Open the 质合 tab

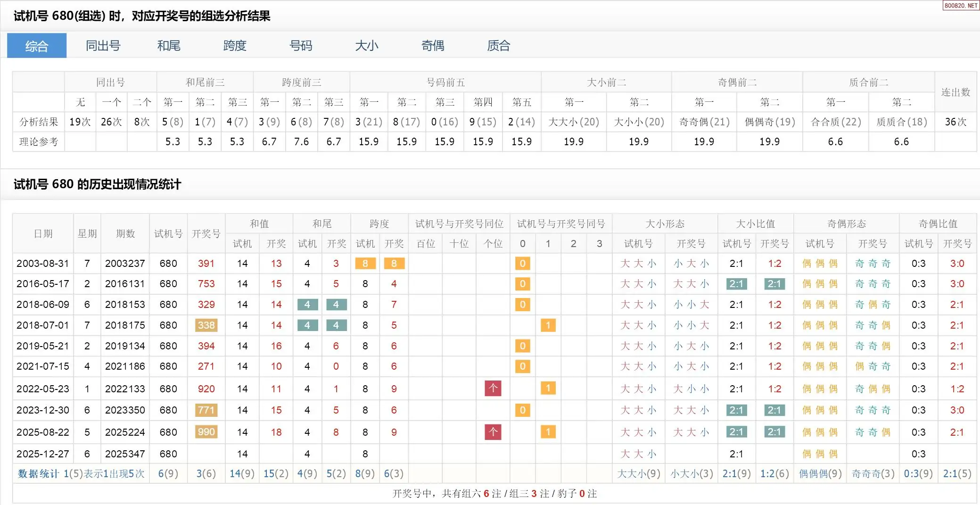[x=499, y=46]
